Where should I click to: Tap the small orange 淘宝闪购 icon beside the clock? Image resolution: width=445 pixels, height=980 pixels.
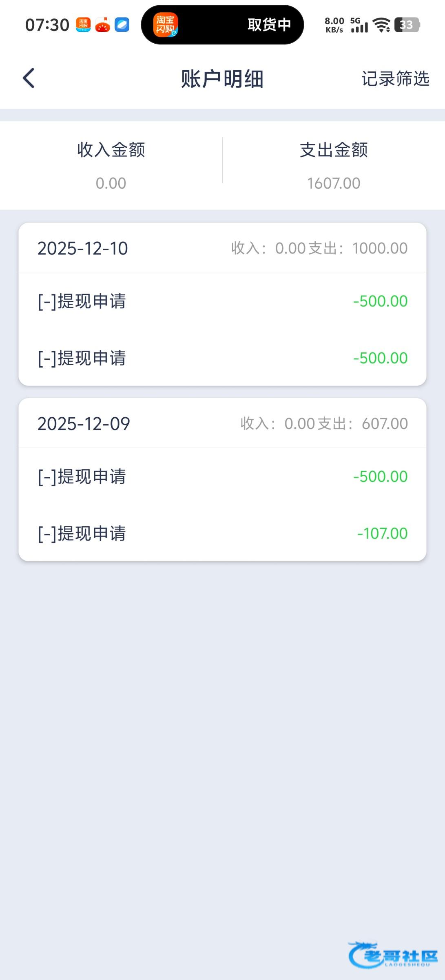(83, 25)
